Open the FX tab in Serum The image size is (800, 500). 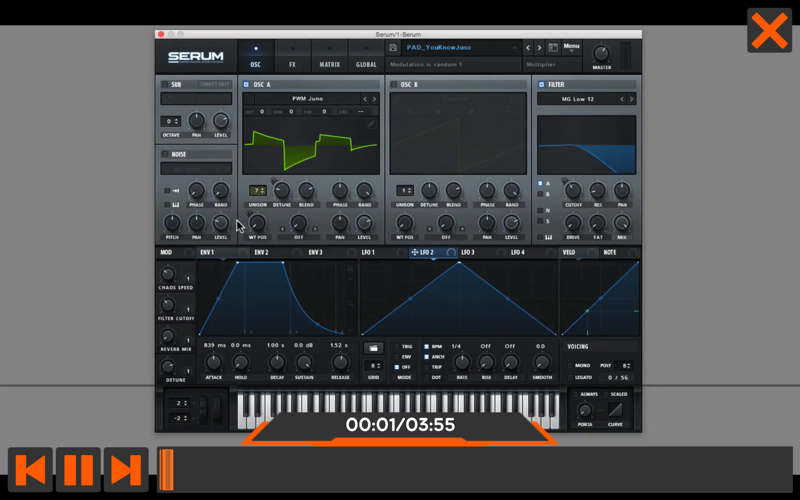292,57
